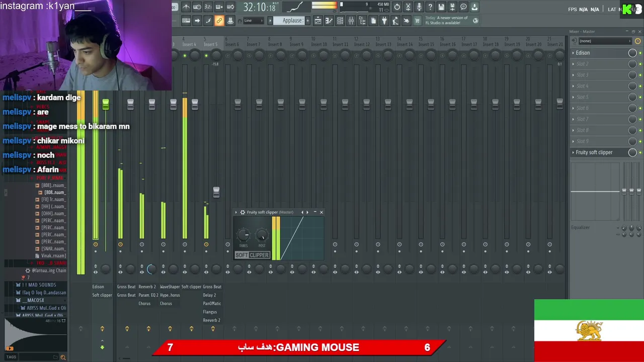Toggle the Slot 2 enable LED
The width and height of the screenshot is (644, 362).
(640, 64)
